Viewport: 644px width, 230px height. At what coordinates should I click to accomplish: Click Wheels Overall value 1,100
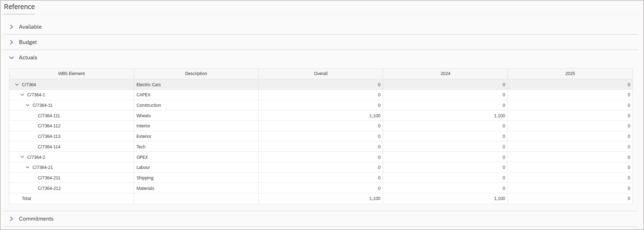coord(375,116)
